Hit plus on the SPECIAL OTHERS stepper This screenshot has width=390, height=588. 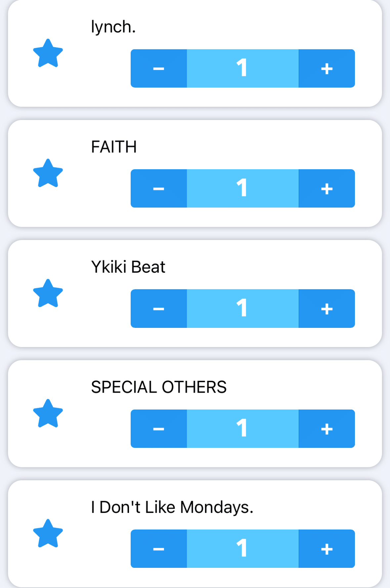[326, 429]
